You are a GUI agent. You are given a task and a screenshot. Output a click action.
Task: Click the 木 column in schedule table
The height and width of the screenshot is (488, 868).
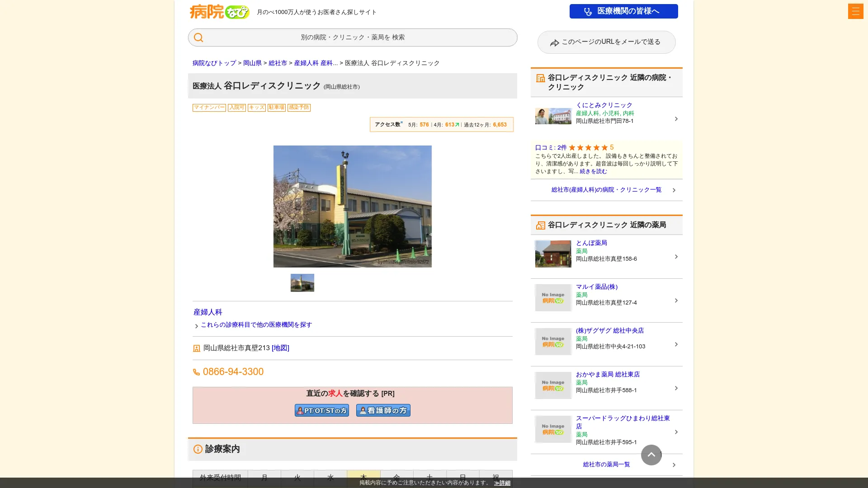tap(363, 478)
